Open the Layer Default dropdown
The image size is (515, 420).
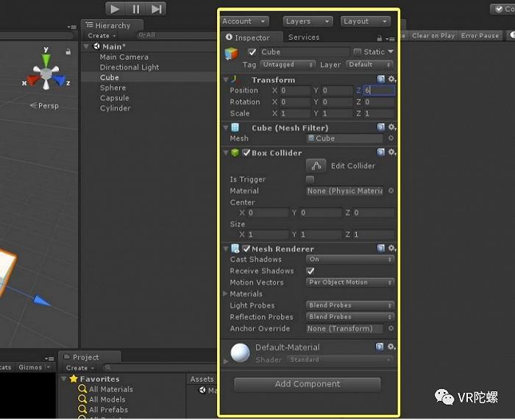click(x=370, y=65)
